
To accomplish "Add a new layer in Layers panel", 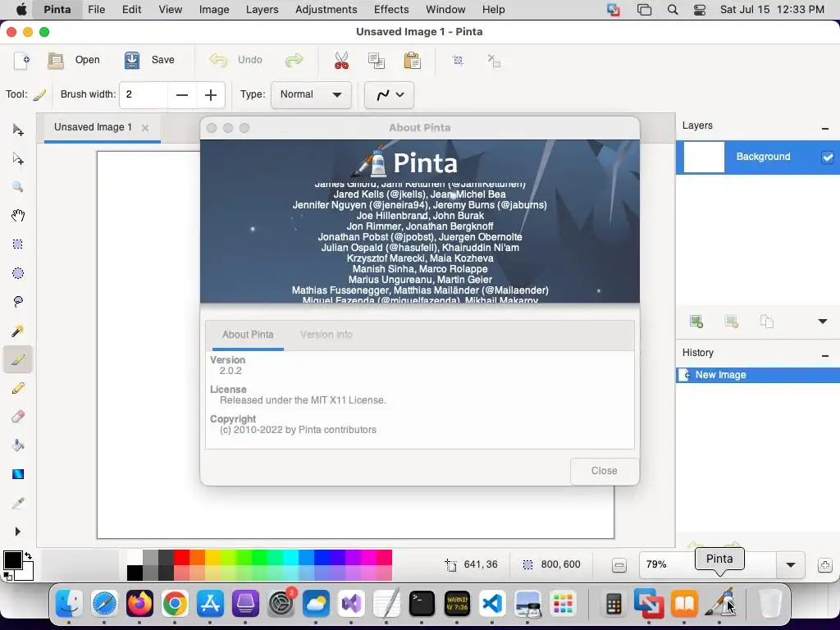I will (x=696, y=322).
